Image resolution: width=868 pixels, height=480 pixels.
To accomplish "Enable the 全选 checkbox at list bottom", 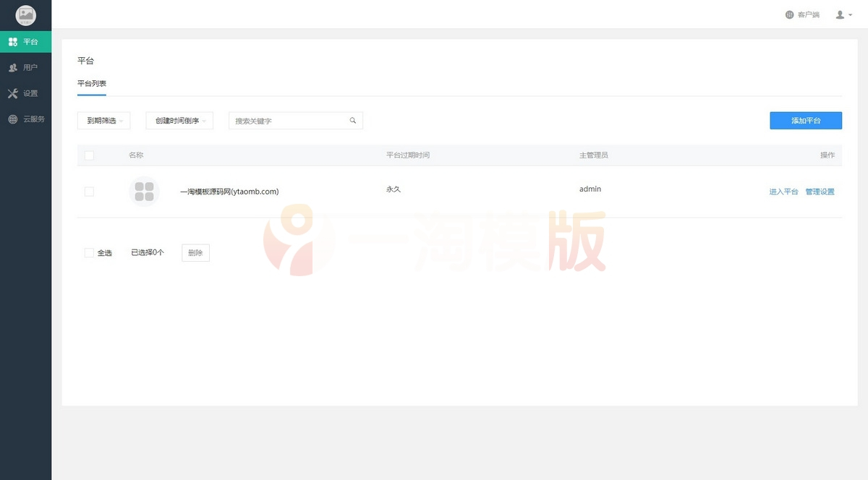I will [x=90, y=252].
